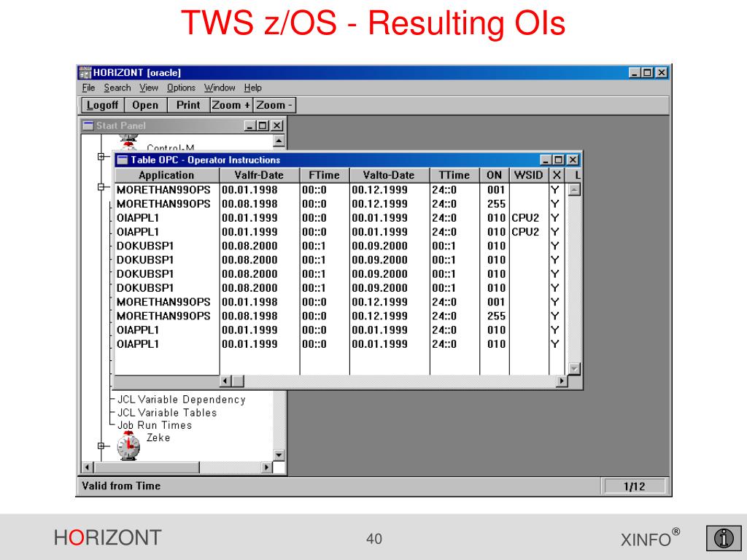Select Job Run Times tree item
This screenshot has width=747, height=560.
[x=155, y=425]
